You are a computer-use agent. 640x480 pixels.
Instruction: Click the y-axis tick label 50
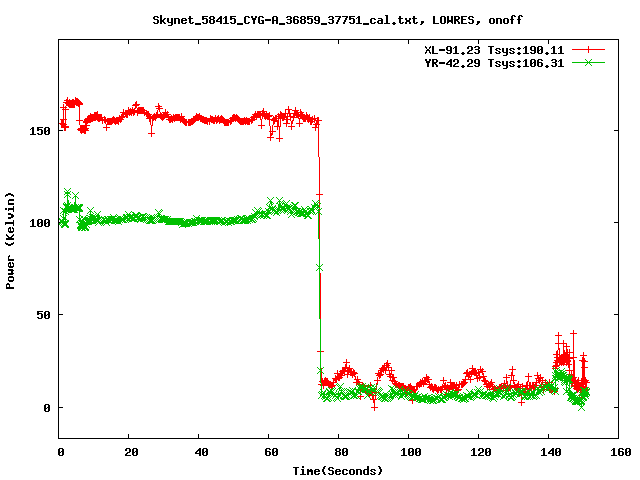tap(44, 315)
